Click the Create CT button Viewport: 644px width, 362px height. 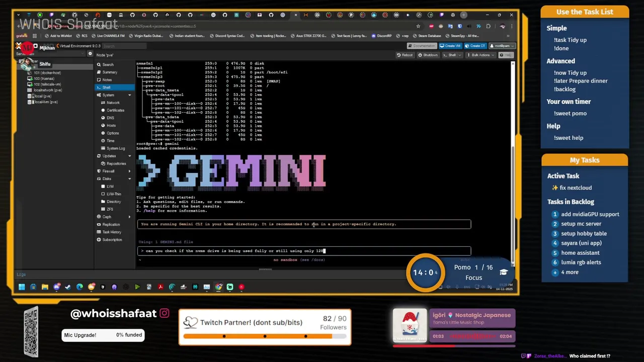475,46
